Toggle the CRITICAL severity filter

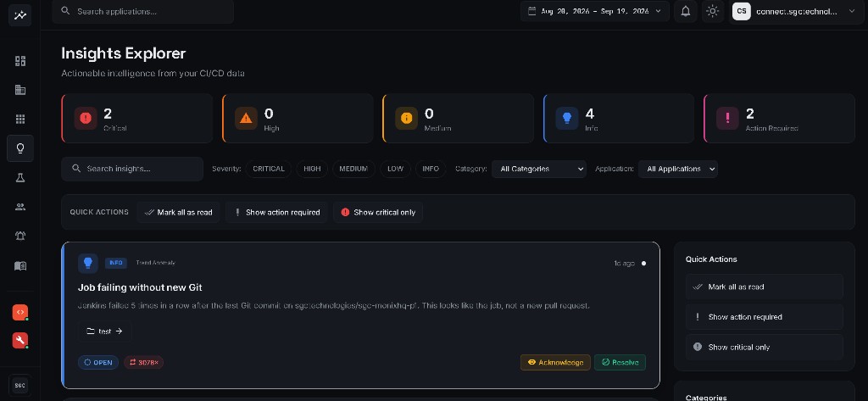269,169
